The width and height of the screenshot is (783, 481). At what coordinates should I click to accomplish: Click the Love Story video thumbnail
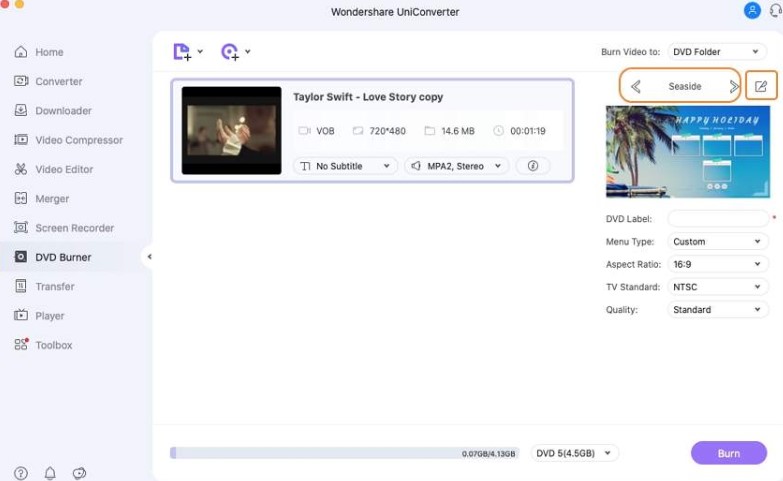(231, 131)
